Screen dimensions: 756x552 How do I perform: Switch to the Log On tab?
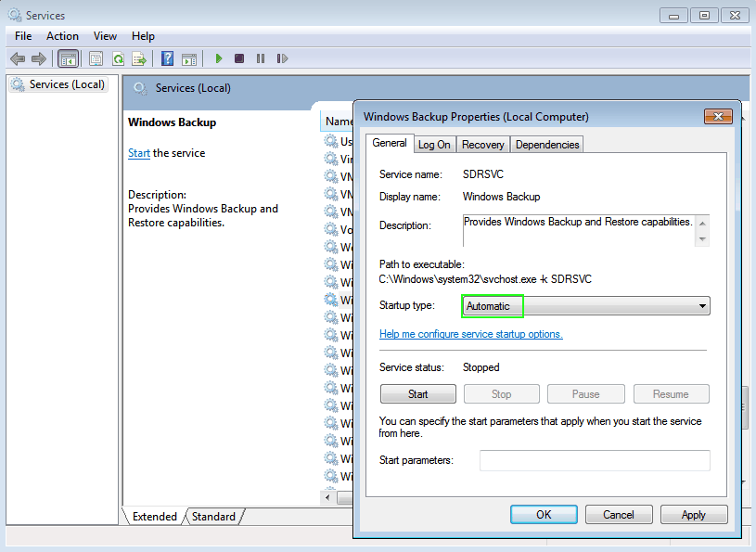(x=434, y=145)
